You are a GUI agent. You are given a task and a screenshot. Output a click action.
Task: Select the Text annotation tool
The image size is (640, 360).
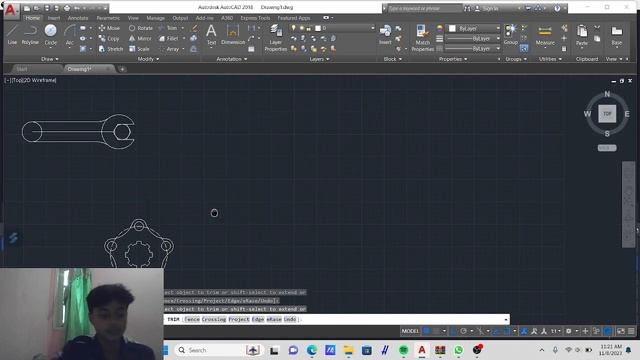click(211, 34)
